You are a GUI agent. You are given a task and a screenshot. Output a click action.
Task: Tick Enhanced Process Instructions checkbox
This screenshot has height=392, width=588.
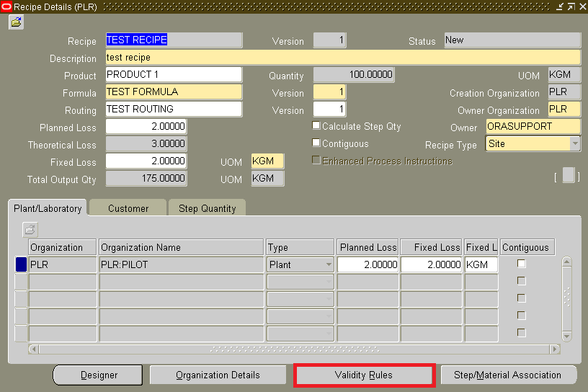click(x=316, y=160)
